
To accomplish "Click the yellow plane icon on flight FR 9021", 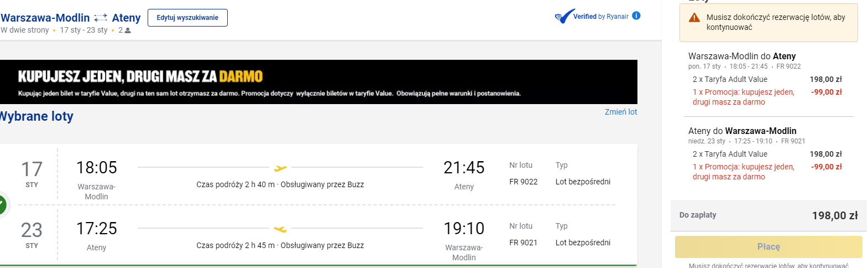I will (x=280, y=229).
